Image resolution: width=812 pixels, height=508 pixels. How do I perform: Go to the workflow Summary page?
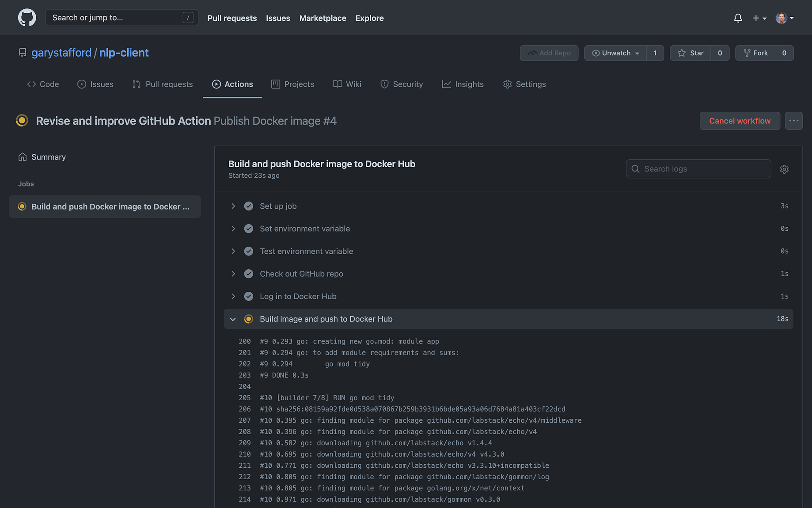[x=48, y=157]
